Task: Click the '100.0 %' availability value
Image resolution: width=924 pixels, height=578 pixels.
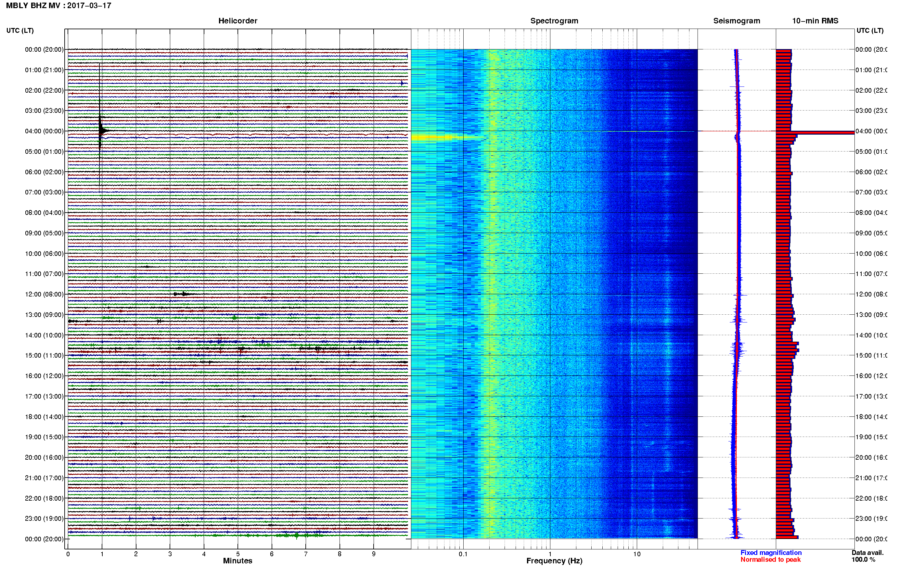Action: (x=863, y=560)
